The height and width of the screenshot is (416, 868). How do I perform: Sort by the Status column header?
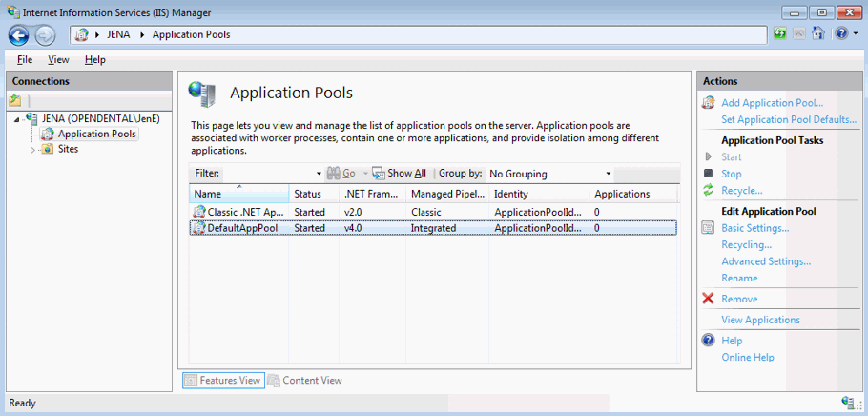pyautogui.click(x=314, y=194)
